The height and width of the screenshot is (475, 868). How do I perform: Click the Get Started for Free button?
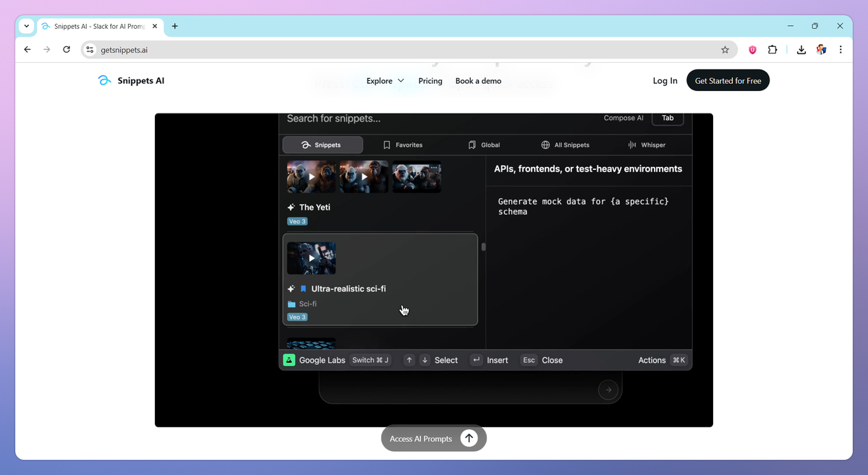(728, 80)
